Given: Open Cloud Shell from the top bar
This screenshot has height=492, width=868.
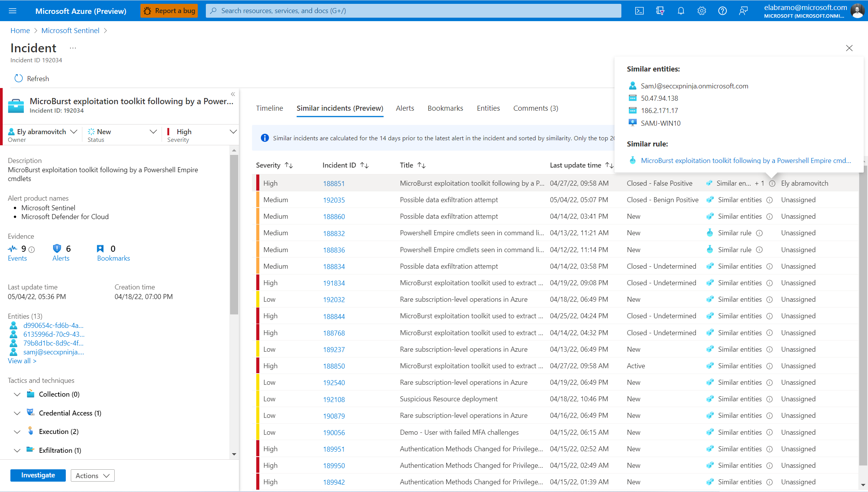Looking at the screenshot, I should pos(639,11).
